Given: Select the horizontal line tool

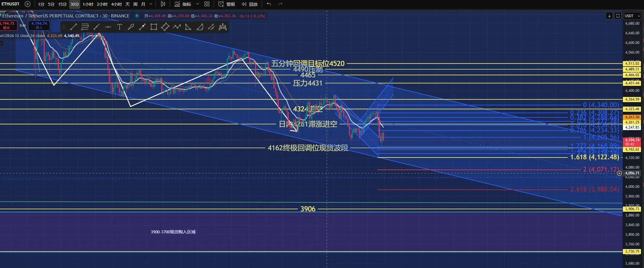Looking at the screenshot, I should click(108, 27).
